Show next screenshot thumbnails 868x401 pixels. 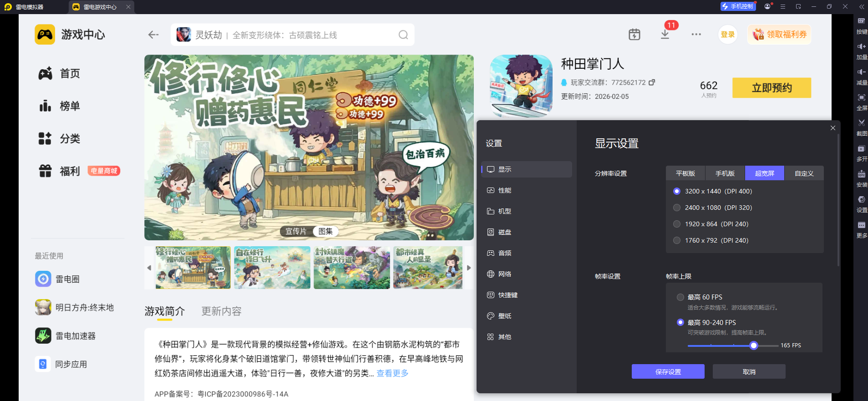coord(469,268)
